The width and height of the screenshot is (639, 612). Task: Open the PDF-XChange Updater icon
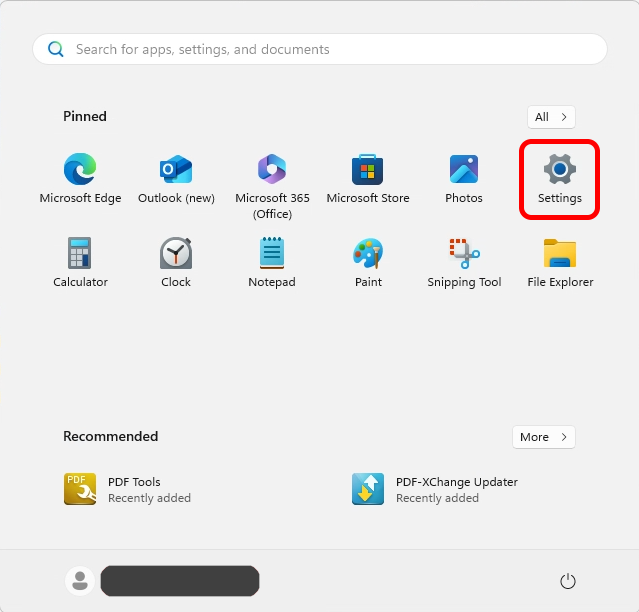(368, 489)
